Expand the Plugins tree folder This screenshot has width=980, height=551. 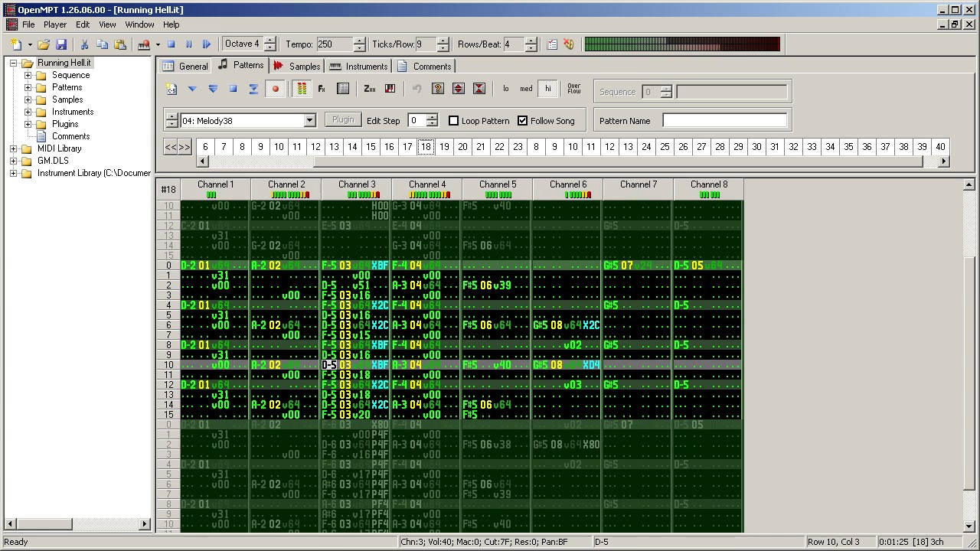28,124
